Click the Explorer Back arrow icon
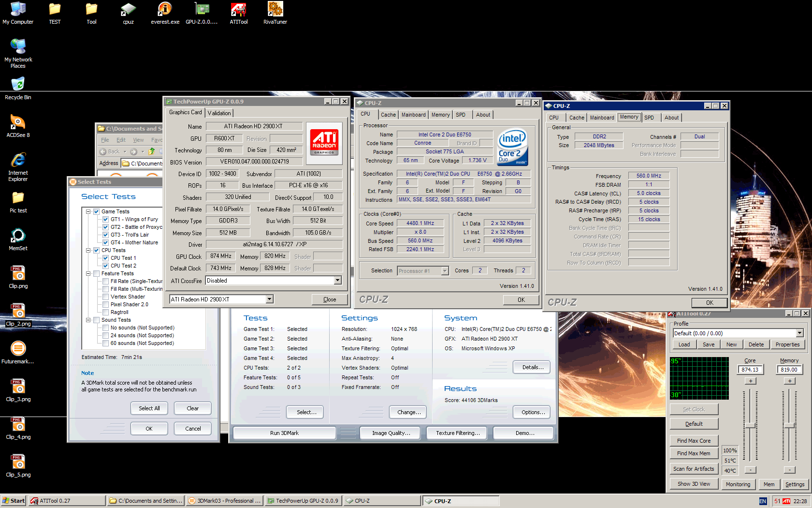 [103, 151]
